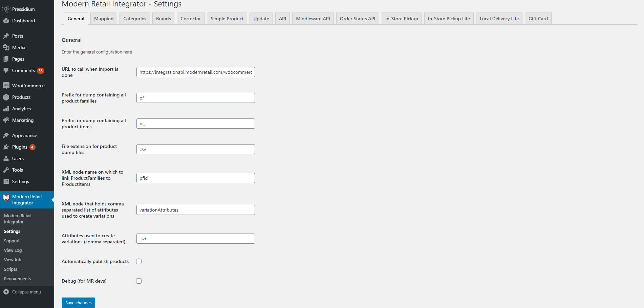Select the Brands tab
This screenshot has height=308, width=644.
tap(164, 19)
